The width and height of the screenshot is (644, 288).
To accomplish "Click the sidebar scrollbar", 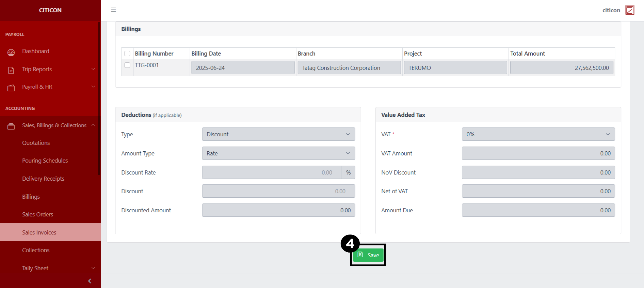I will [99, 99].
